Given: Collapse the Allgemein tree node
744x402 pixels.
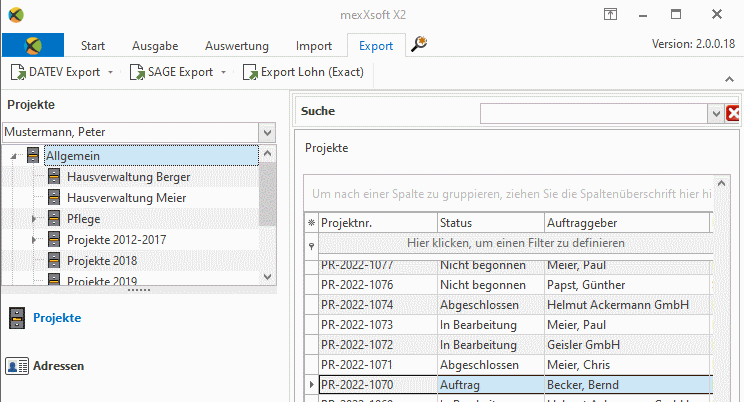Looking at the screenshot, I should pyautogui.click(x=13, y=156).
